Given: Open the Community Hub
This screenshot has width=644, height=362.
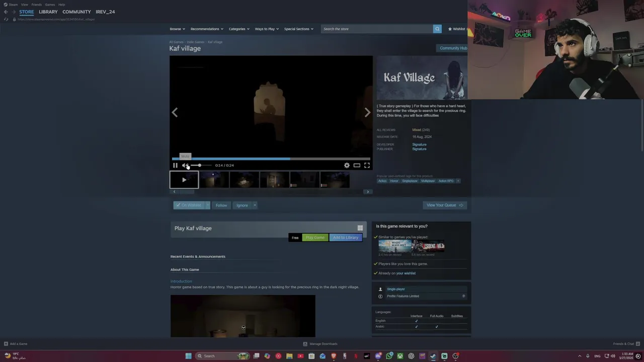Looking at the screenshot, I should click(453, 48).
